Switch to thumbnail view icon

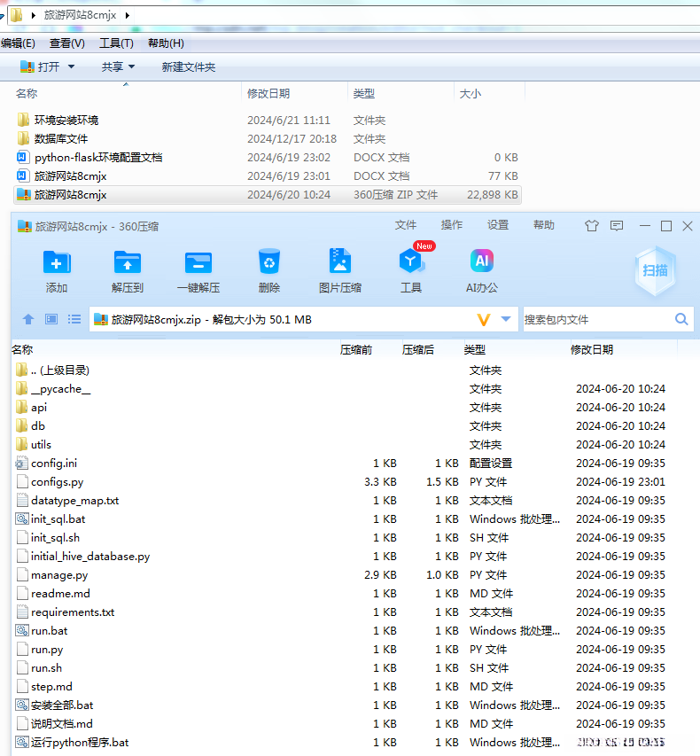click(51, 319)
